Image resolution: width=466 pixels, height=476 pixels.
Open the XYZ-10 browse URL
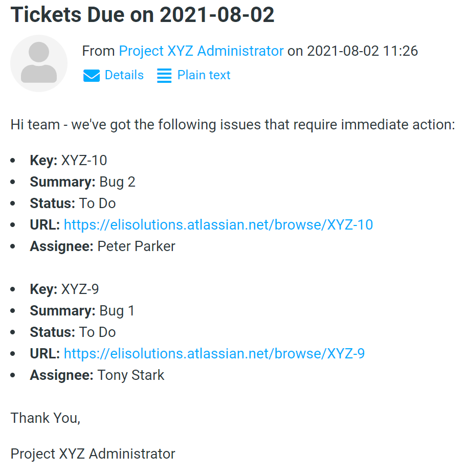click(x=218, y=224)
